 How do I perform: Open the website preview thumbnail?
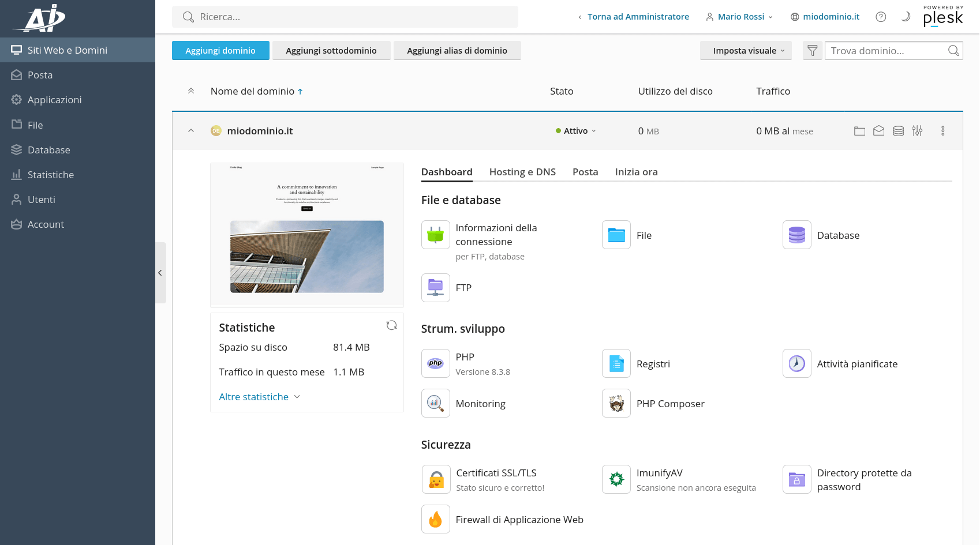(307, 235)
